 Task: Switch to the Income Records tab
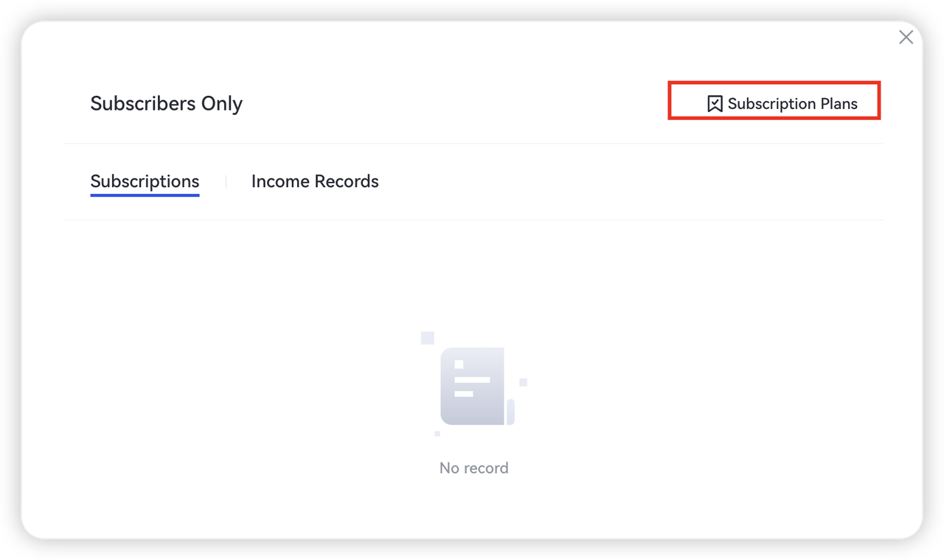315,181
